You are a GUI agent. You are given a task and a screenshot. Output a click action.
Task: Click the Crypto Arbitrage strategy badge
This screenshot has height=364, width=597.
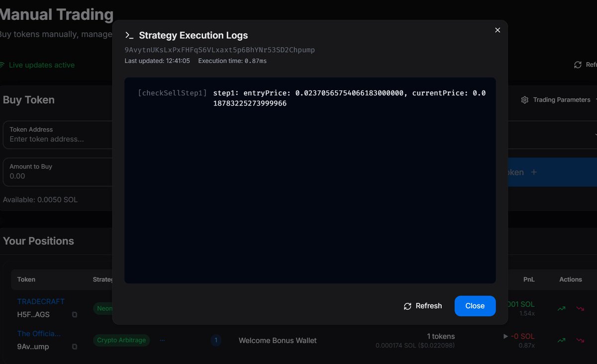(x=121, y=340)
